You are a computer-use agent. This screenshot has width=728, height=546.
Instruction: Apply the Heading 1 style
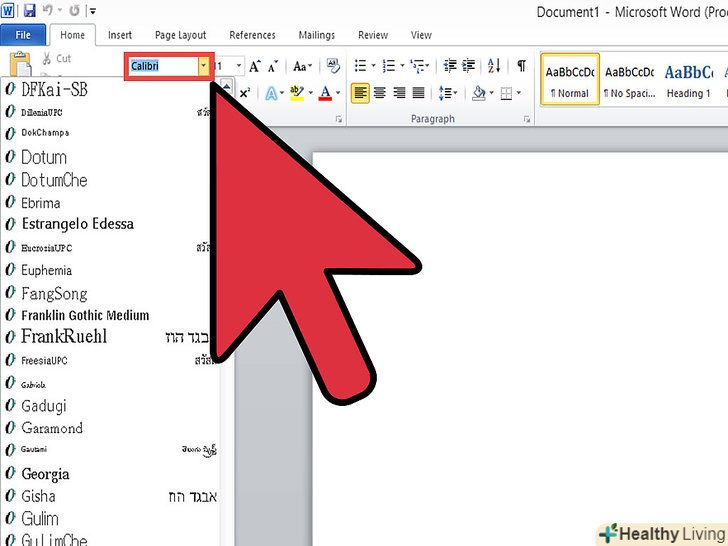tap(689, 78)
